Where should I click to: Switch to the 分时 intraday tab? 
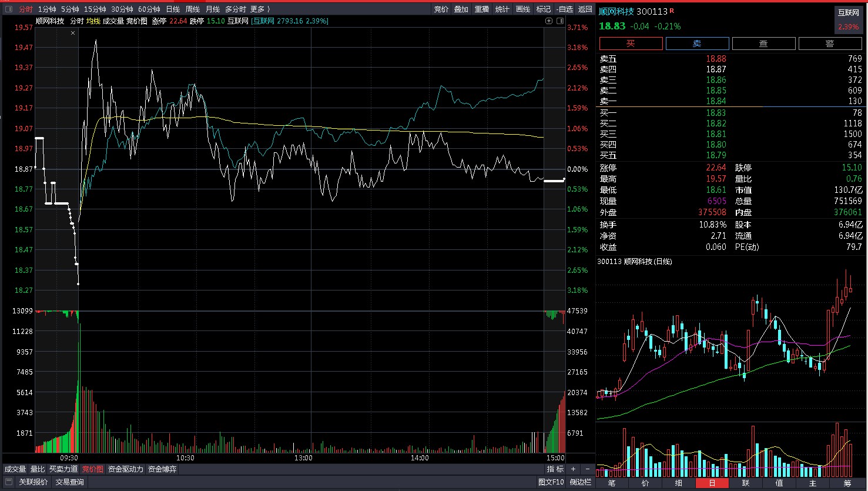click(26, 9)
